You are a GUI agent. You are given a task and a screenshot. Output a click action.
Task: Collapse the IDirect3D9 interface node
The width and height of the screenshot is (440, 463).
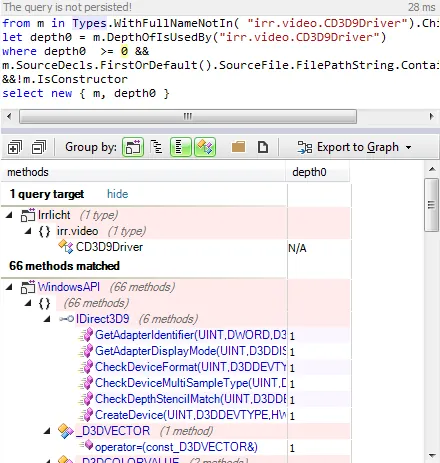(x=47, y=319)
